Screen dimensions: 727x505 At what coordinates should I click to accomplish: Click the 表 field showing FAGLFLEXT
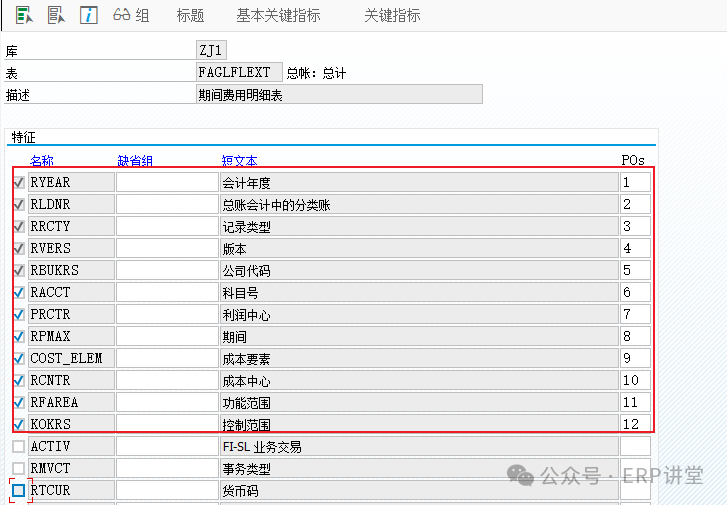coord(239,72)
